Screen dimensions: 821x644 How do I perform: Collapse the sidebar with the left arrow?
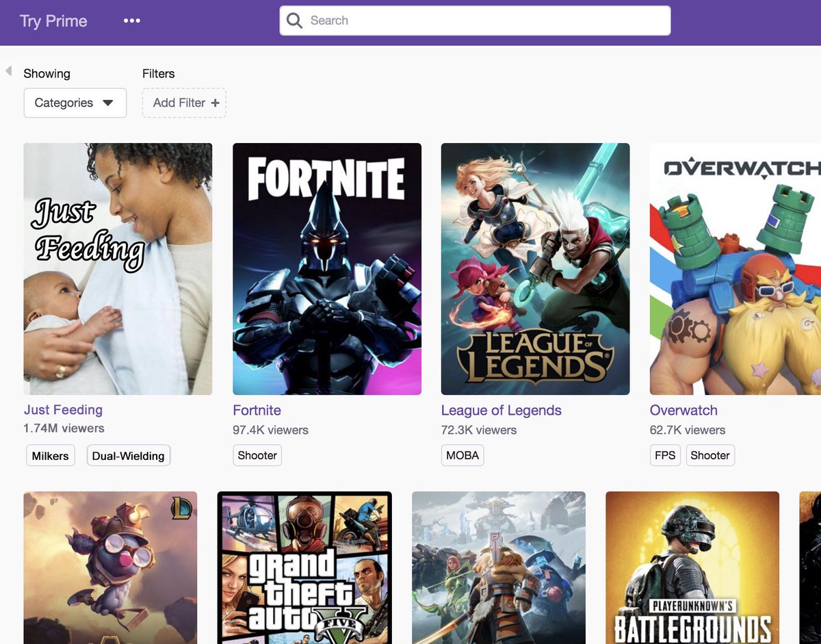click(8, 71)
